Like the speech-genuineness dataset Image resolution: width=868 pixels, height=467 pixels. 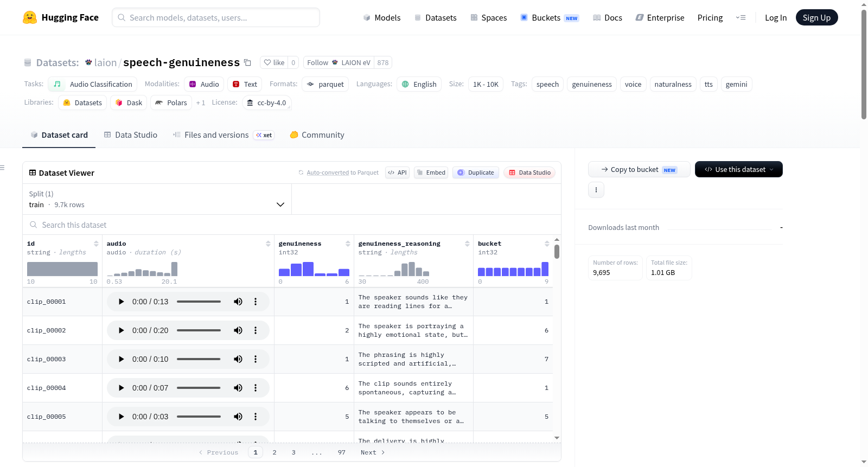coord(274,62)
